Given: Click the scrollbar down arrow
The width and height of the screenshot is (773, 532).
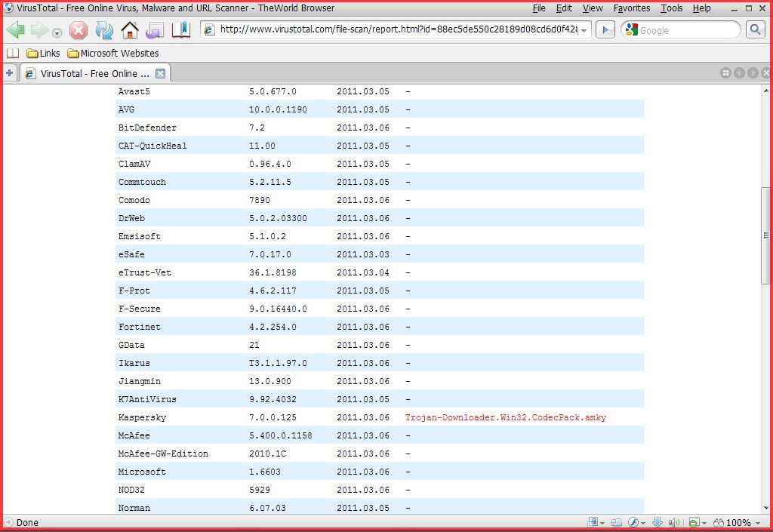Looking at the screenshot, I should tap(765, 508).
